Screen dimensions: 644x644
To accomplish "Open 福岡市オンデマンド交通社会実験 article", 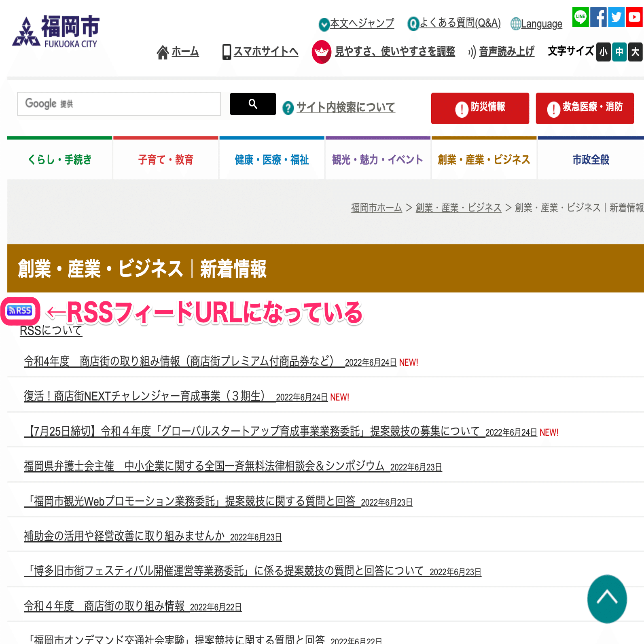I will (203, 639).
